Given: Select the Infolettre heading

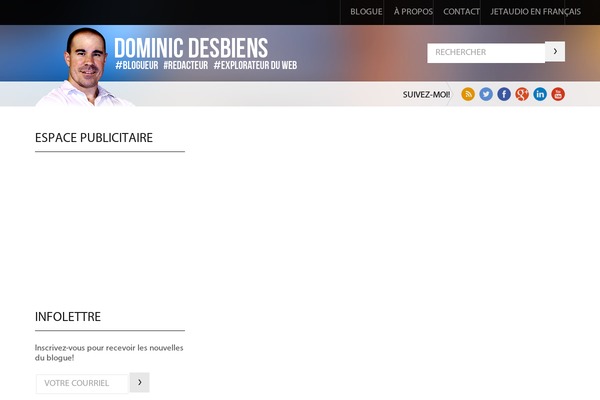Looking at the screenshot, I should 68,317.
